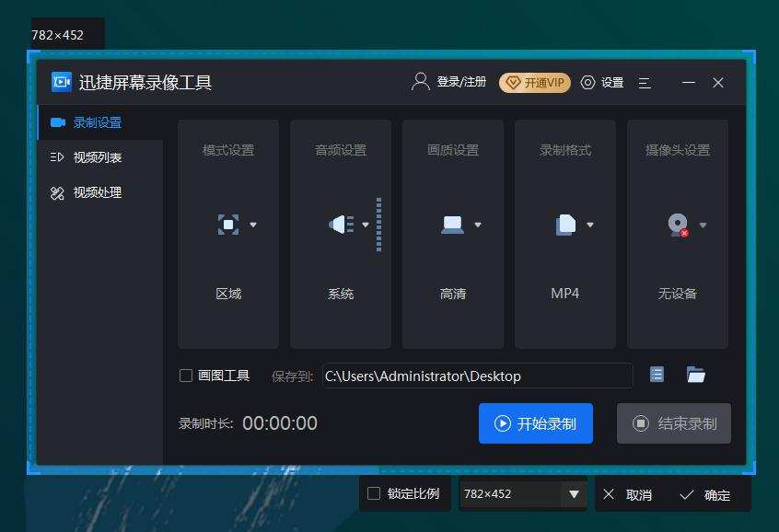Expand the 录制格式 dropdown arrow
Viewport: 779px width, 532px height.
(x=590, y=225)
